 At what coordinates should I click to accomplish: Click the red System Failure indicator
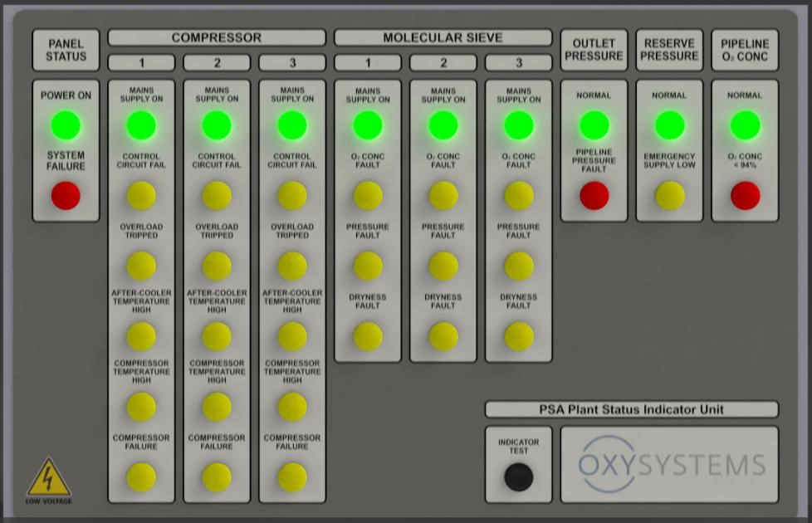pos(66,196)
